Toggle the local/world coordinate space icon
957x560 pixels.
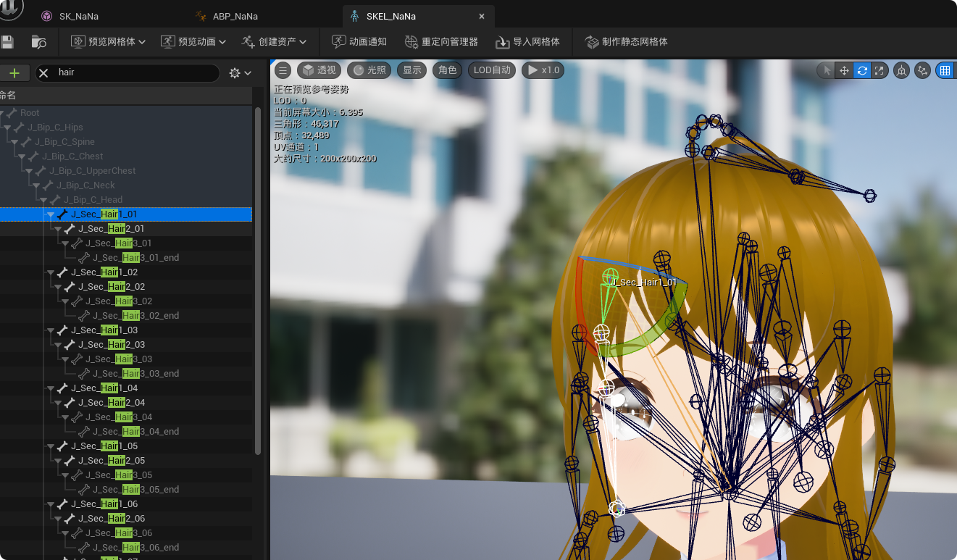[901, 70]
